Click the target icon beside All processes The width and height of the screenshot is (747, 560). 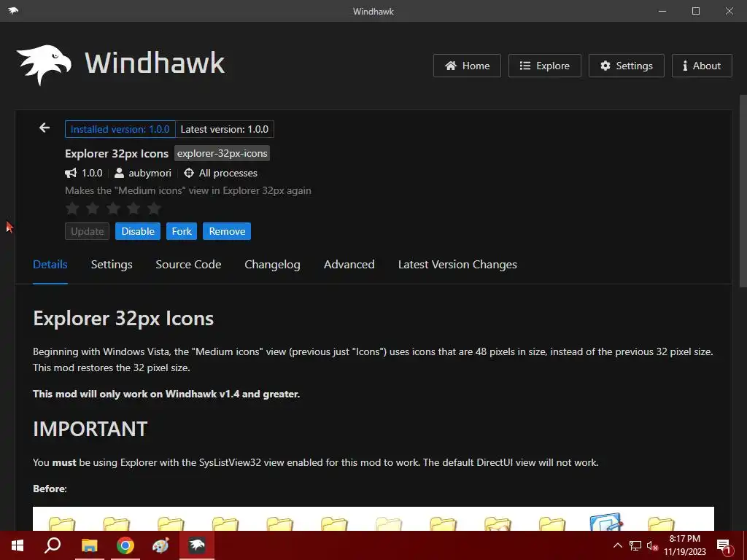pyautogui.click(x=189, y=173)
